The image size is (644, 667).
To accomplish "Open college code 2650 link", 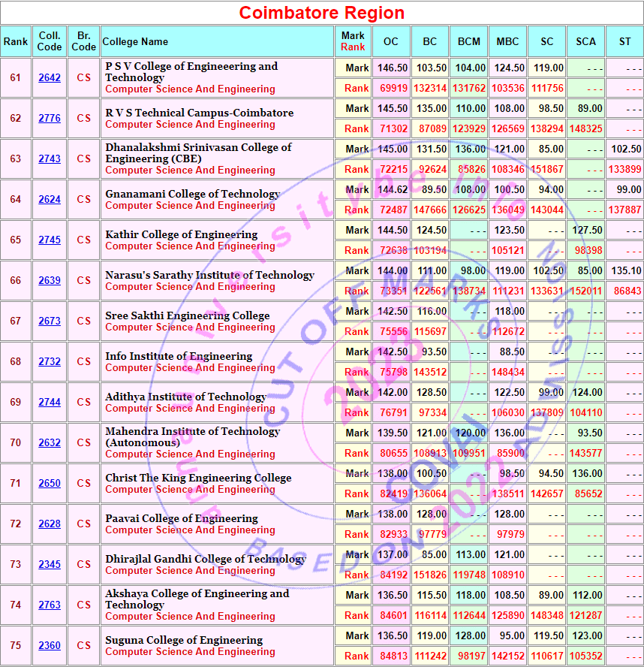I will pos(50,483).
